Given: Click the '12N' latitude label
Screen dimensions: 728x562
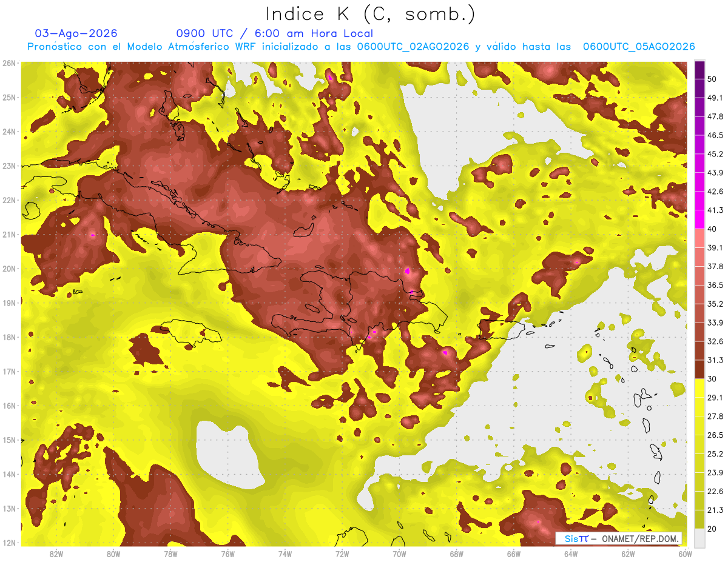Looking at the screenshot, I should [x=9, y=543].
